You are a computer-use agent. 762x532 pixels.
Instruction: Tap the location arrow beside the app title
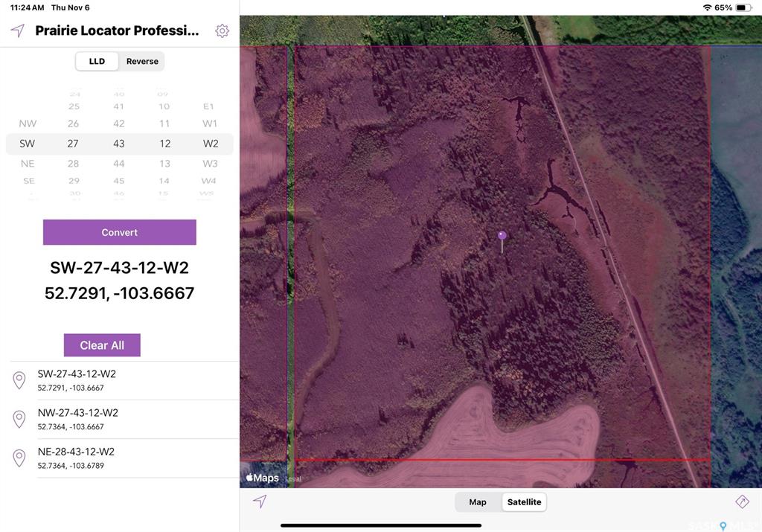(x=18, y=31)
